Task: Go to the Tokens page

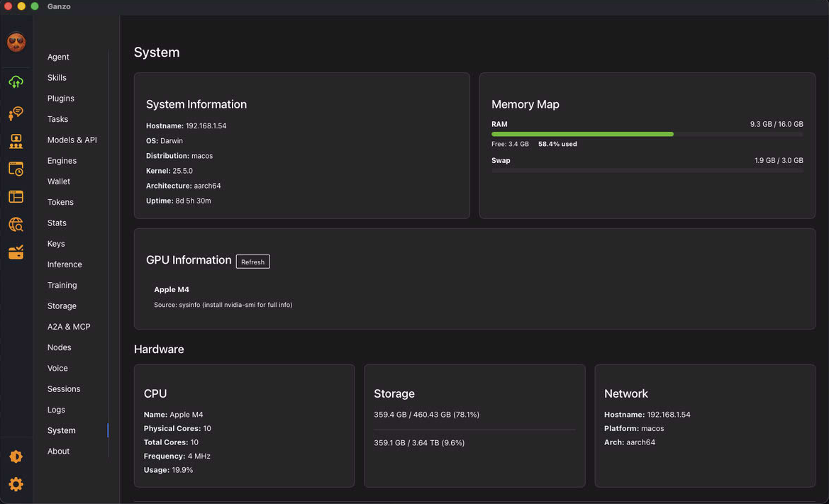Action: (60, 202)
